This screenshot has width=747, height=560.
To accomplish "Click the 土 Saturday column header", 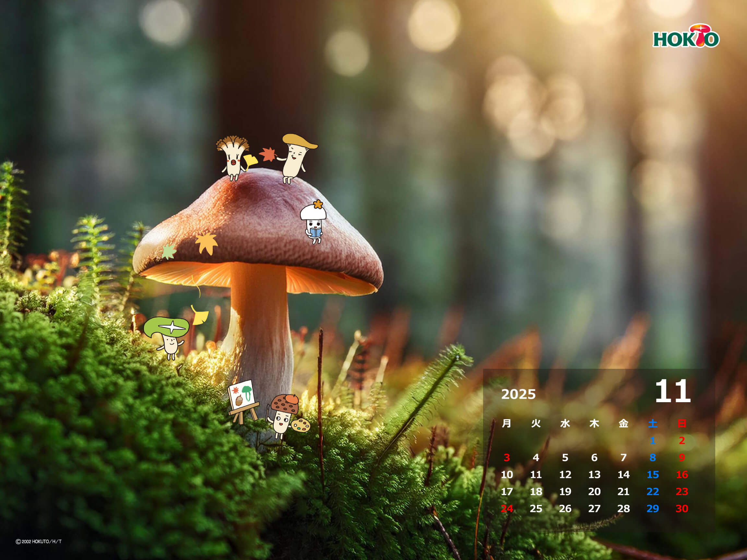I will coord(652,423).
